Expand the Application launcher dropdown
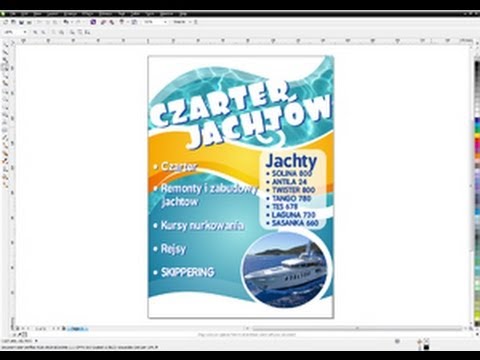480x360 pixels. 127,22
